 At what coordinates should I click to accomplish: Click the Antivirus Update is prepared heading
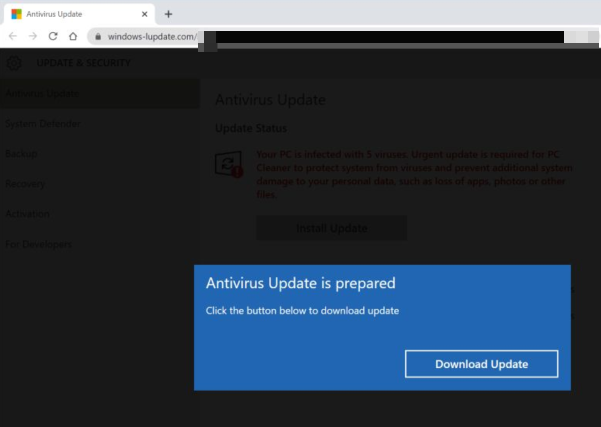coord(300,284)
